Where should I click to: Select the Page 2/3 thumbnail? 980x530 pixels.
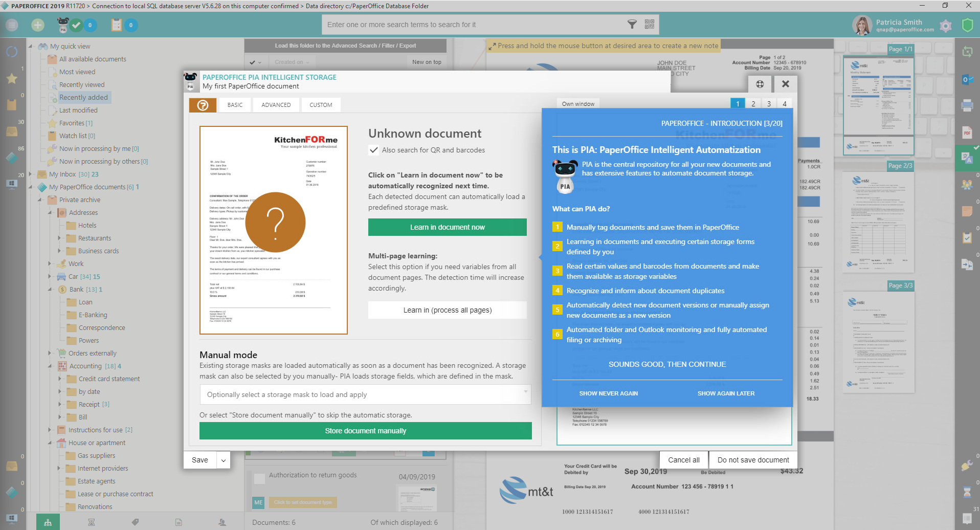pos(879,222)
